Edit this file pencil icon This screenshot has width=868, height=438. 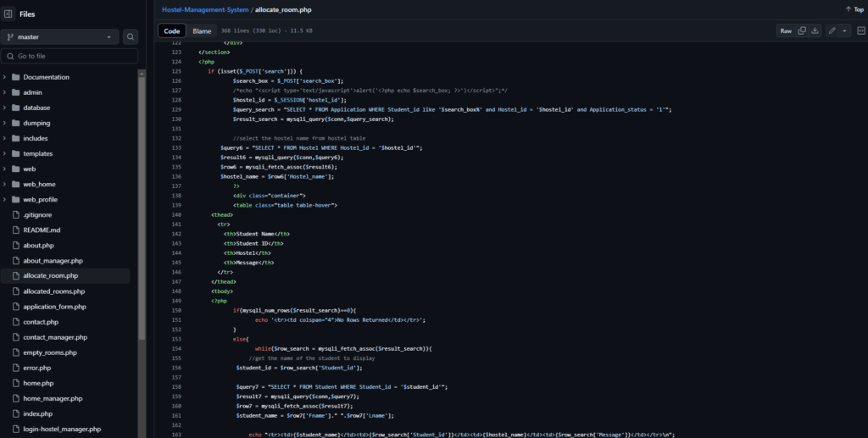(832, 31)
